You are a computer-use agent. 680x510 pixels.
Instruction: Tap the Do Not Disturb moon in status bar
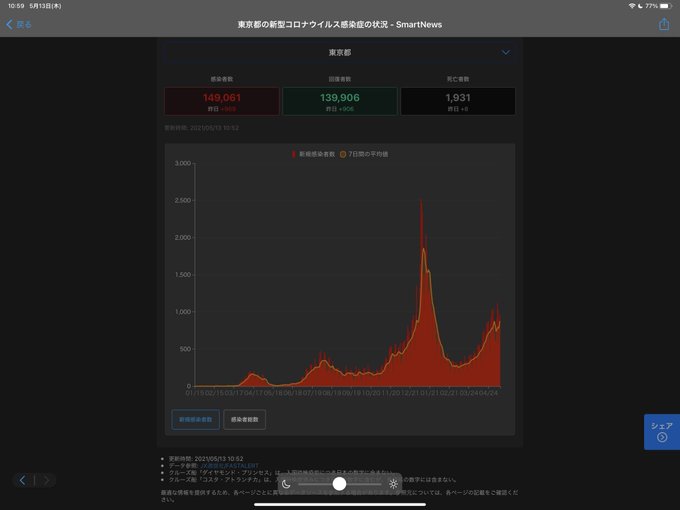640,6
